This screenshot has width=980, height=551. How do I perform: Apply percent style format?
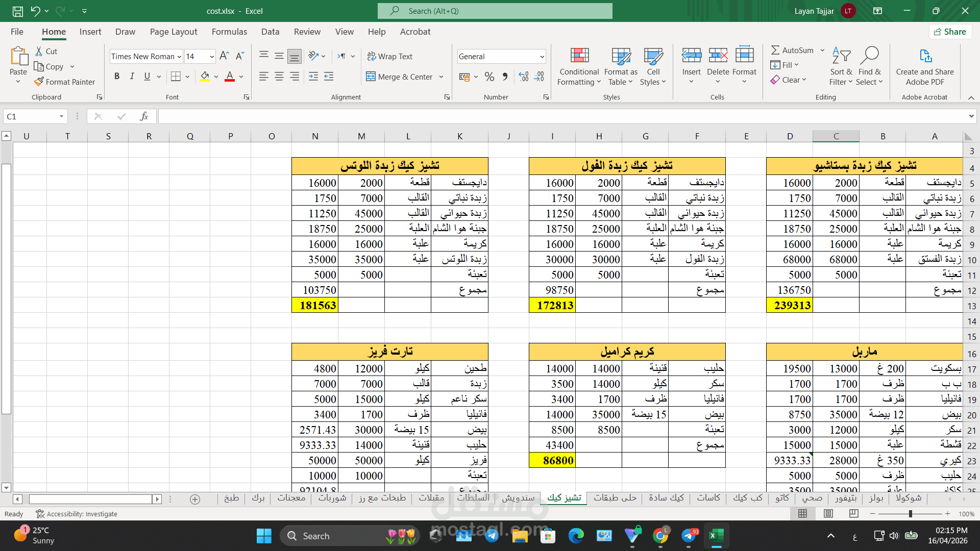489,77
